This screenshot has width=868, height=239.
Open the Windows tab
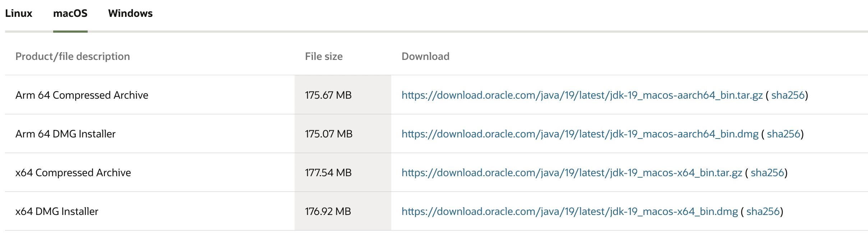tap(130, 13)
